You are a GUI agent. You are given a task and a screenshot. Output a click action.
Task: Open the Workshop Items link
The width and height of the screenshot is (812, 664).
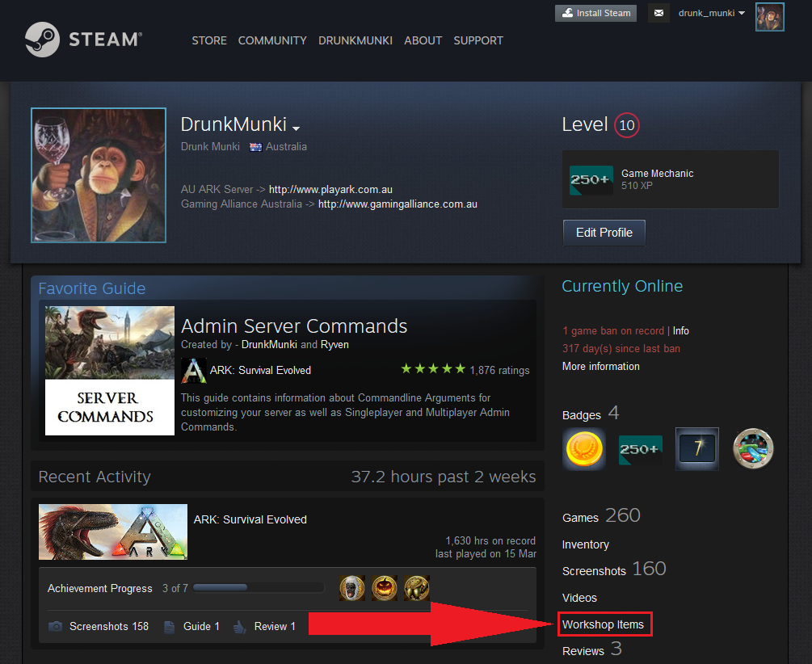pos(603,624)
